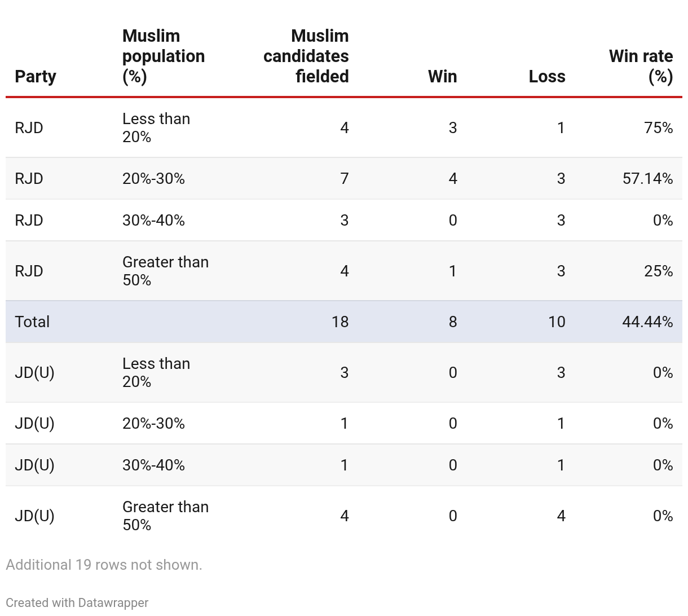Viewport: 688px width, 616px height.
Task: Select the JD(U) 20%-30% population cell
Action: 153,423
